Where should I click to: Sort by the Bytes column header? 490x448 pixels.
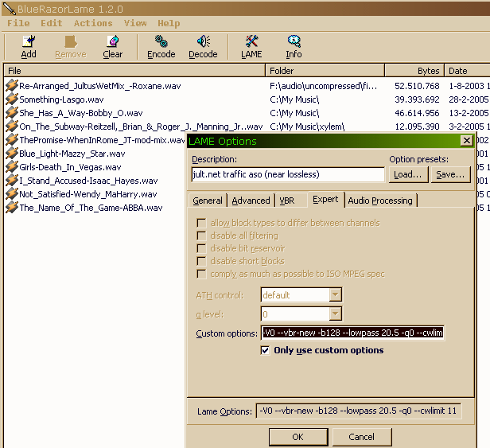(414, 71)
